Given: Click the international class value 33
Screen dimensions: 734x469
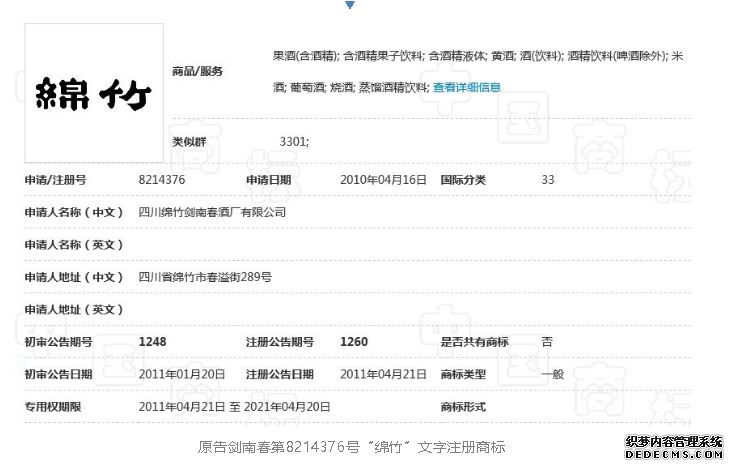Looking at the screenshot, I should (548, 180).
